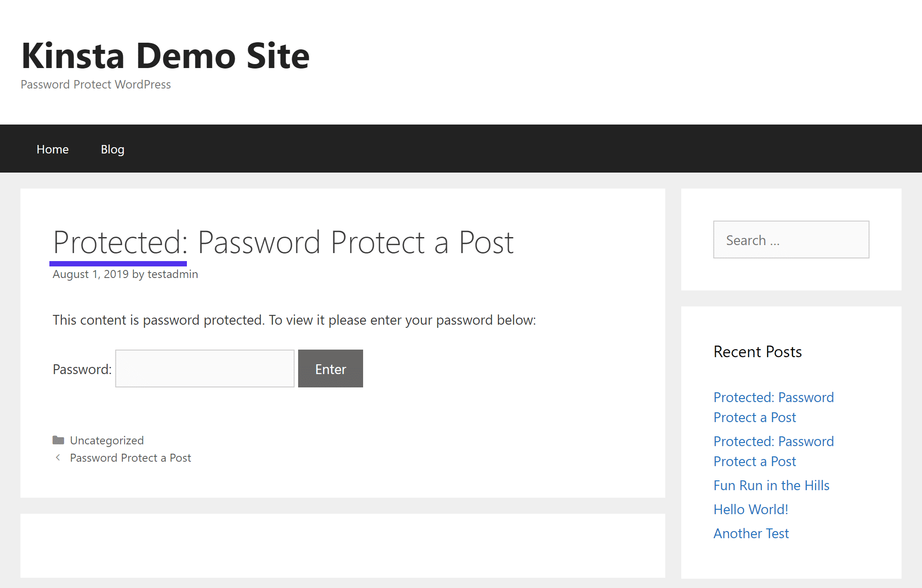Click the Fun Run in the Hills recent post

coord(772,484)
